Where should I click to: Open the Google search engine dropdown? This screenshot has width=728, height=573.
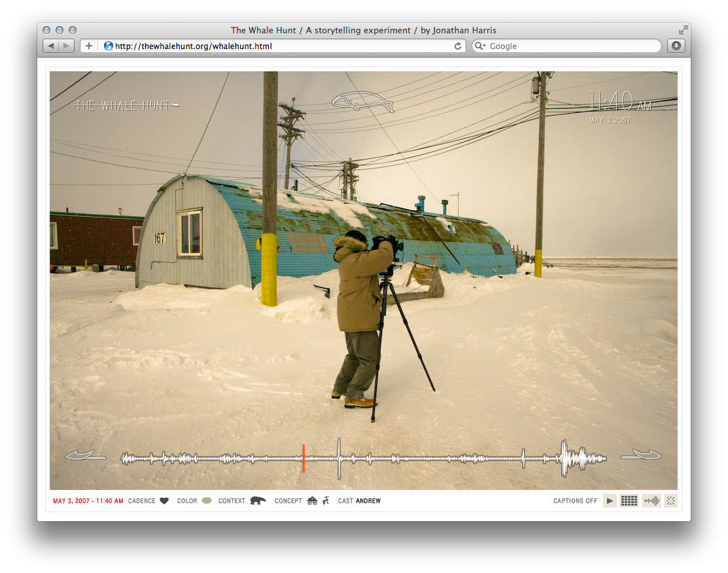click(x=481, y=46)
